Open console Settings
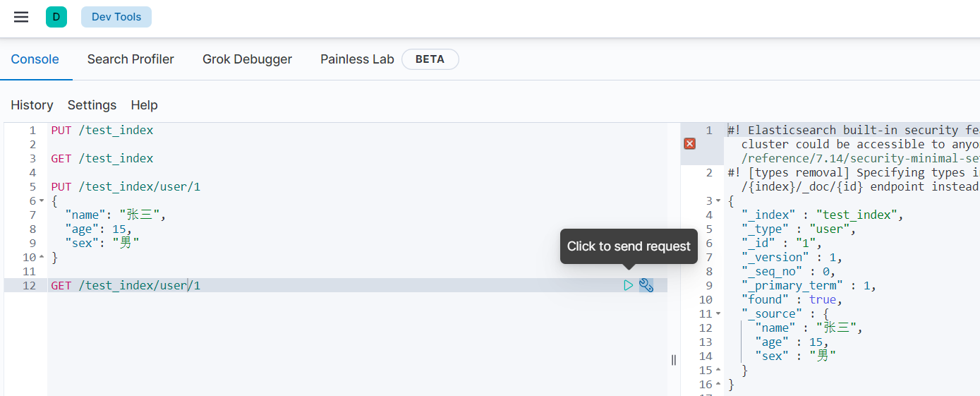This screenshot has height=396, width=980. (x=92, y=105)
